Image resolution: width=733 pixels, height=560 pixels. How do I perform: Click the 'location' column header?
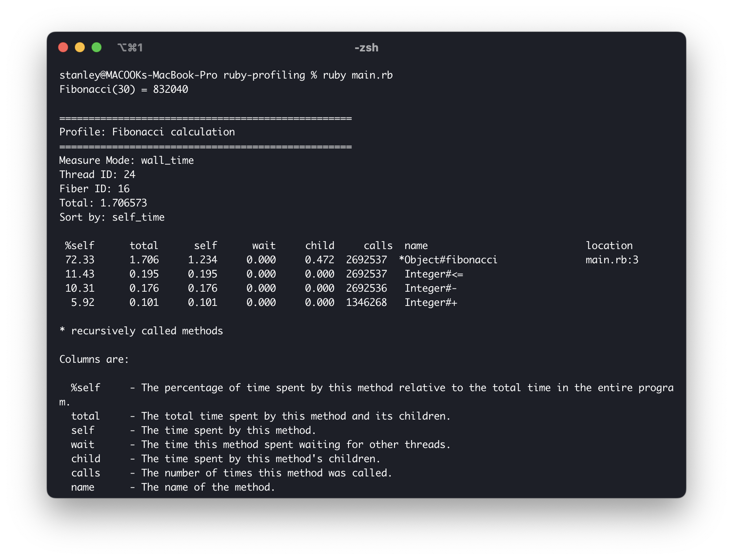(609, 246)
